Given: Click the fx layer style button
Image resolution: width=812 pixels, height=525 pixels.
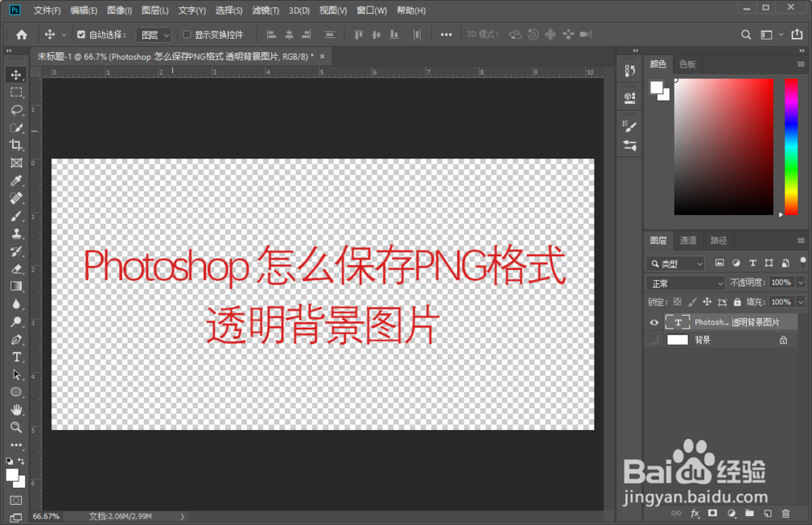Looking at the screenshot, I should point(695,514).
